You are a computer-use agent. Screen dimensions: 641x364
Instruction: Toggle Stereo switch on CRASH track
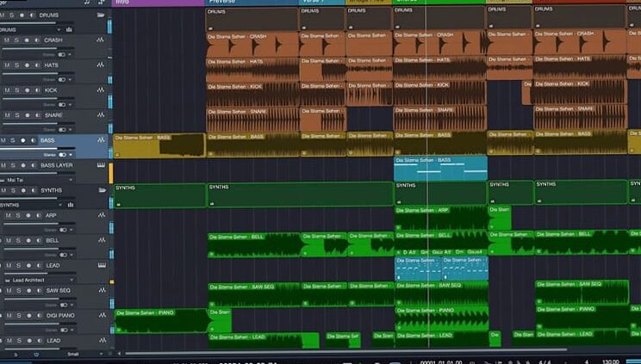click(62, 54)
